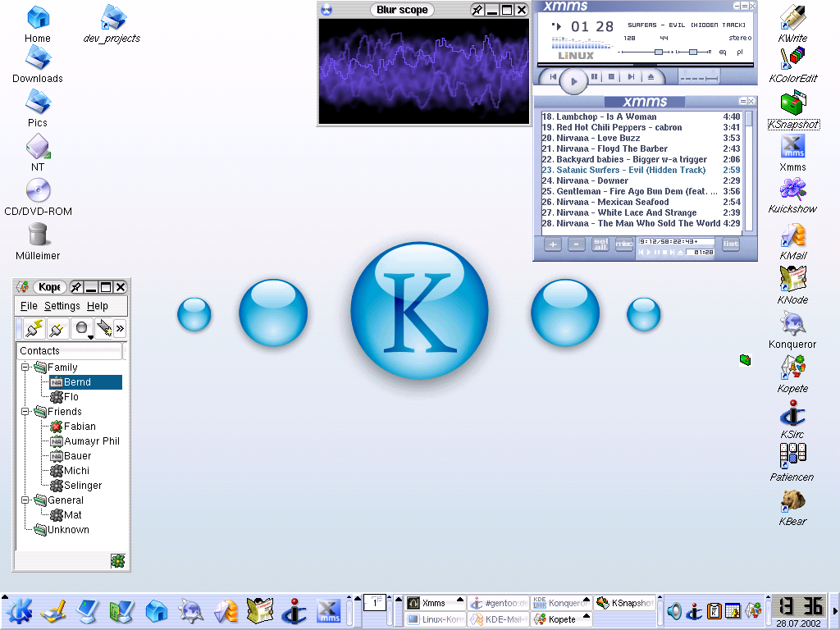The image size is (840, 630).
Task: Click the xmms playlist remove minus button
Action: click(x=577, y=244)
